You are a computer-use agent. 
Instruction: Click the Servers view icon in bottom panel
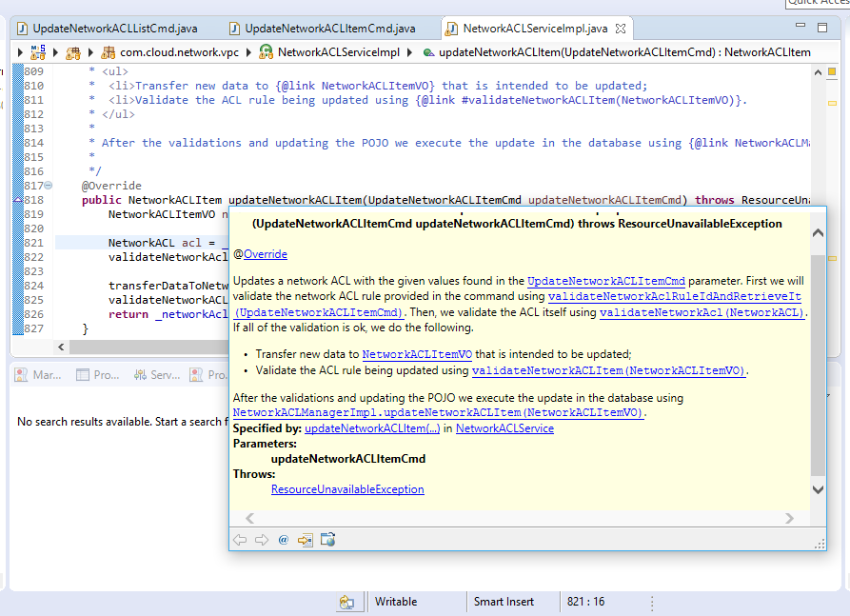140,375
